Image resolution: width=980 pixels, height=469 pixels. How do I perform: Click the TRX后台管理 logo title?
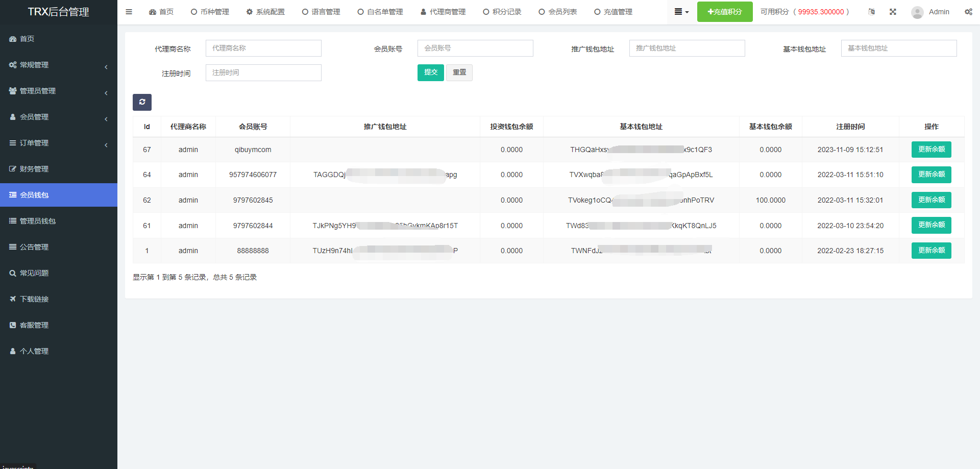tap(59, 12)
